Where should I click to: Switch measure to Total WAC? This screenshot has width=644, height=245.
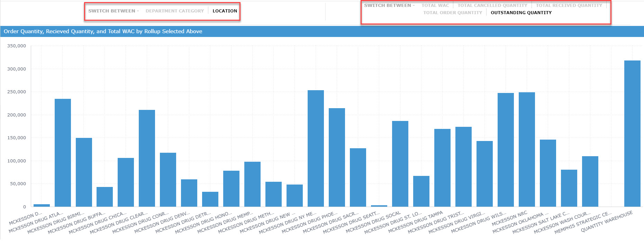(x=435, y=6)
